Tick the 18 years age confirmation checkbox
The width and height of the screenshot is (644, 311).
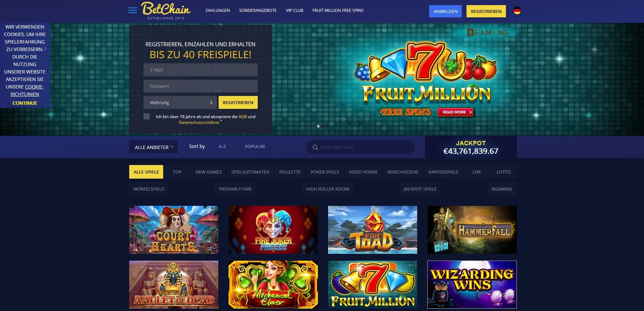pyautogui.click(x=147, y=116)
